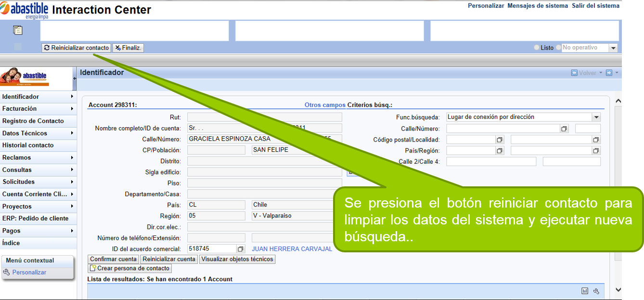
Task: Click the Abastible energía limpia logo
Action: (x=25, y=10)
